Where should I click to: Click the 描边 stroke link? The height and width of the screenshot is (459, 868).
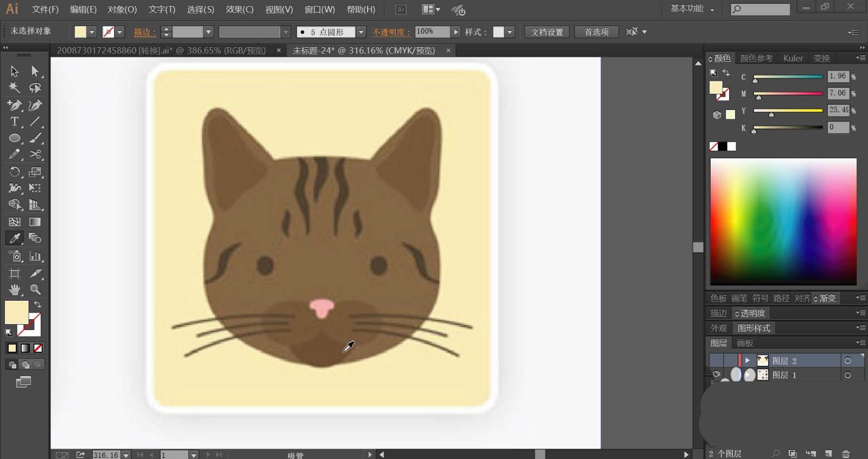click(145, 32)
